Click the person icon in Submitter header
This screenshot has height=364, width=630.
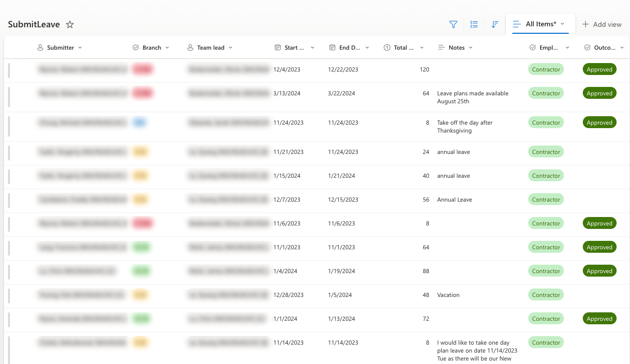click(x=40, y=48)
